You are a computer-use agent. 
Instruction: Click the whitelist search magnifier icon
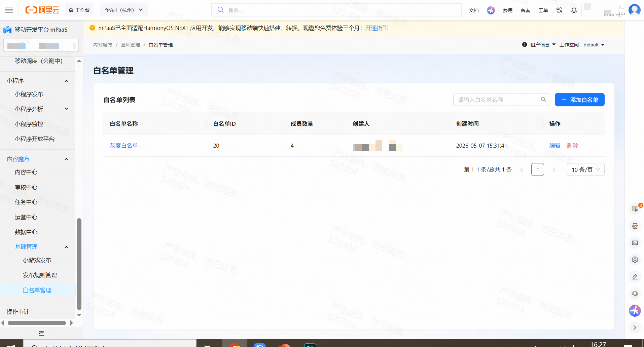click(x=543, y=100)
